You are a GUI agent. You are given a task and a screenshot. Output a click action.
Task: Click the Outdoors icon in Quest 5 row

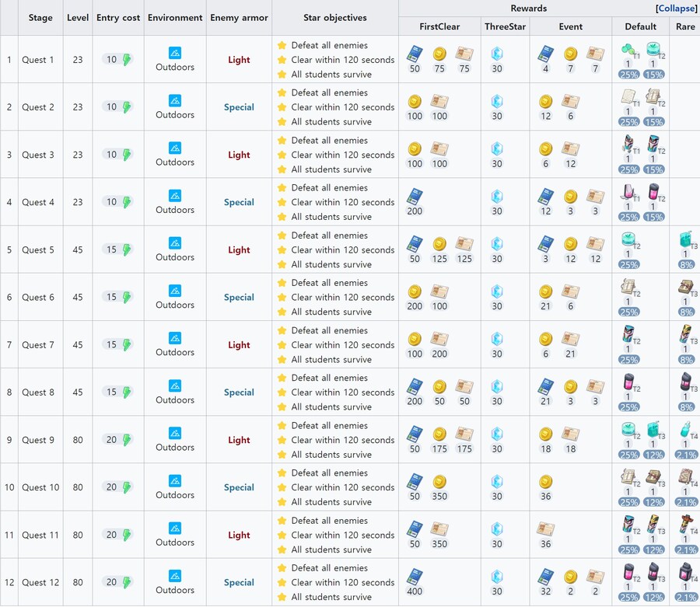(x=175, y=243)
